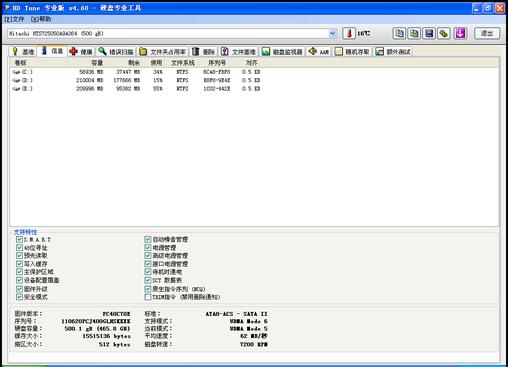Screen dimensions: 508x367
Task: Toggle the 写入缓存 write cache checkbox
Action: [x=19, y=264]
